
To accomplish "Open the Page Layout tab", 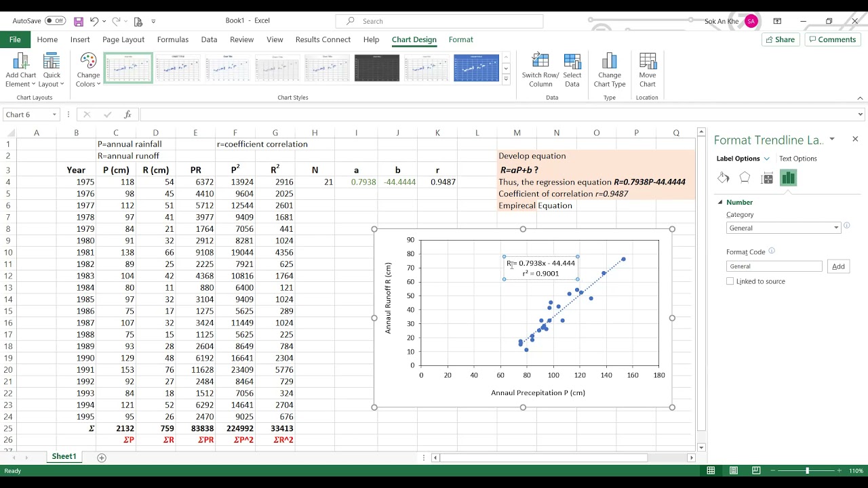I will 123,39.
